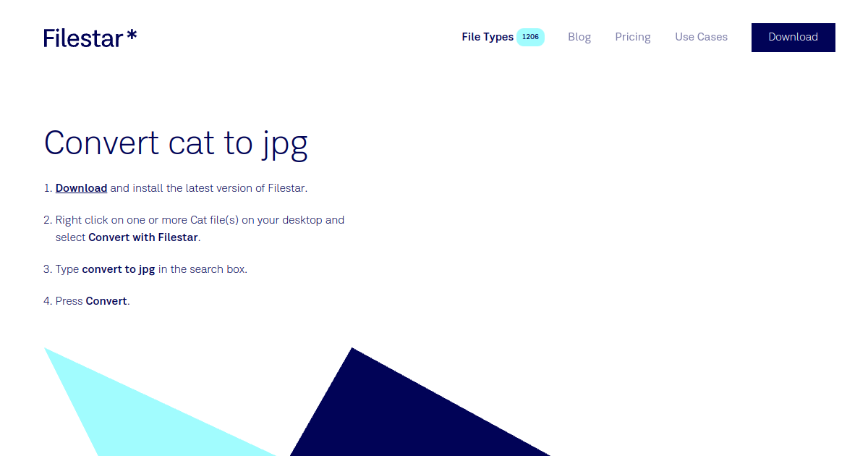Click the word 'Filestar' in step 1
Screen dimensions: 868x456
tap(286, 187)
